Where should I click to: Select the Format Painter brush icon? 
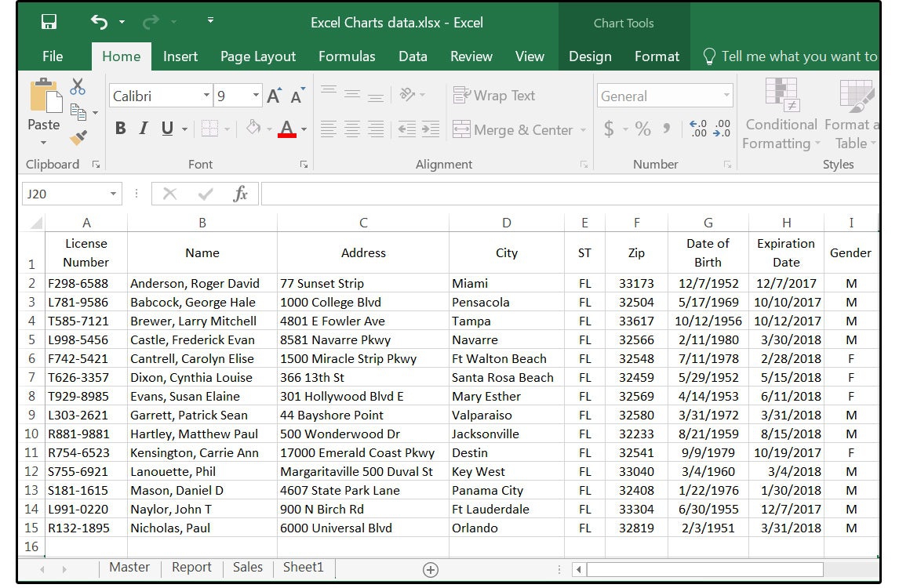[x=78, y=138]
